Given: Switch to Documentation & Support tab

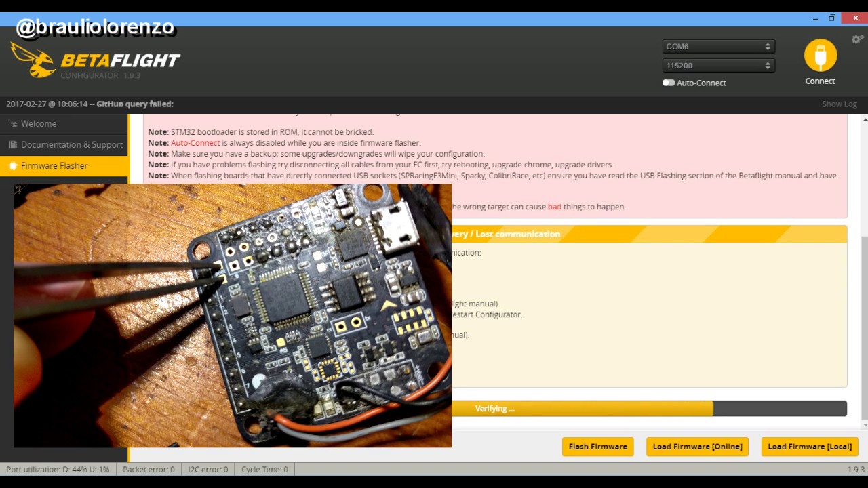Looking at the screenshot, I should click(x=64, y=145).
